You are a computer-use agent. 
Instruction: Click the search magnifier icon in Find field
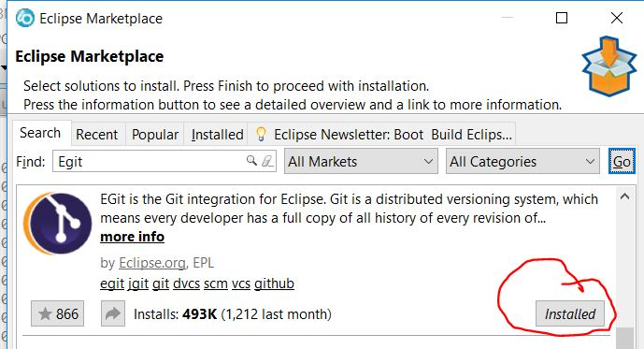point(251,160)
